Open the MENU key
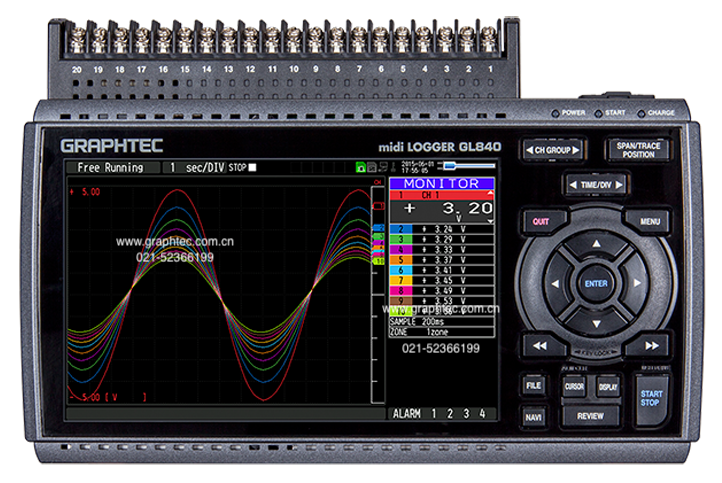 [650, 221]
